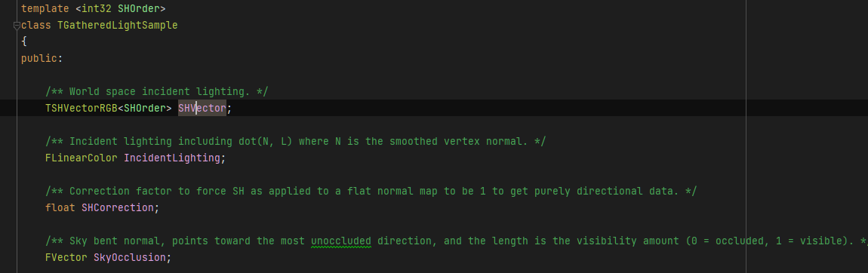The width and height of the screenshot is (868, 273).
Task: Click the SHVector member variable name
Action: click(202, 109)
